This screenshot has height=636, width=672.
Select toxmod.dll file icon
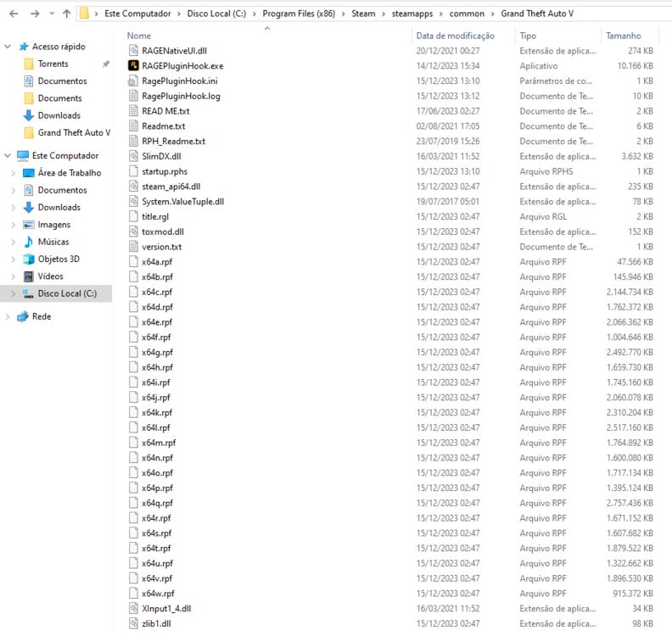[134, 232]
